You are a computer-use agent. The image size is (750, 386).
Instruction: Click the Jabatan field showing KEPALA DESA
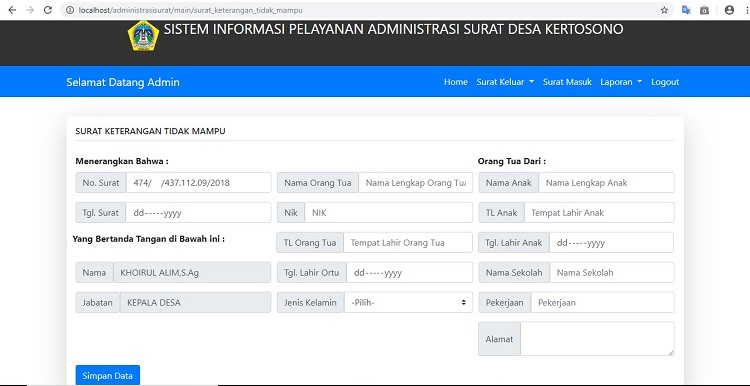[195, 302]
